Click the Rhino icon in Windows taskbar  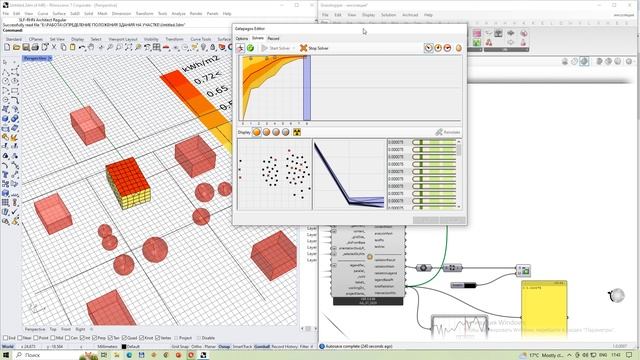coord(203,355)
